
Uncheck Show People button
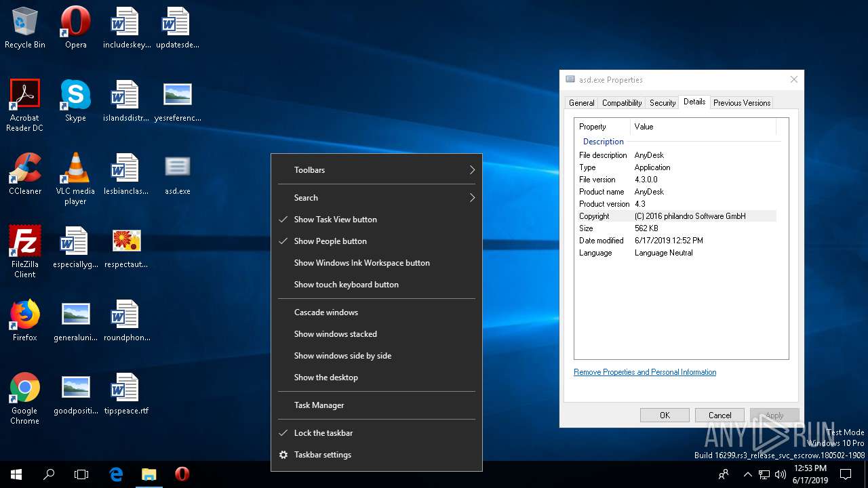click(376, 241)
